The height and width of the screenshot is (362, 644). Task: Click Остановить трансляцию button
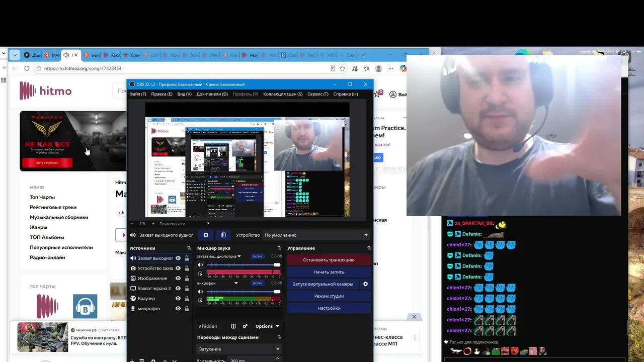tap(329, 260)
